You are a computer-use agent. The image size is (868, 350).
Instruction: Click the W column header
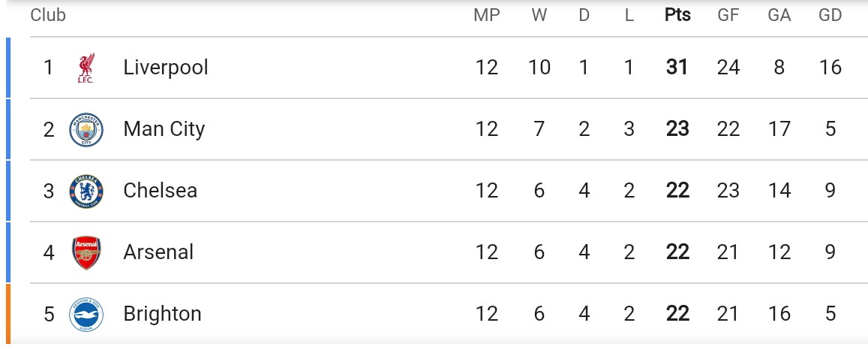point(539,15)
